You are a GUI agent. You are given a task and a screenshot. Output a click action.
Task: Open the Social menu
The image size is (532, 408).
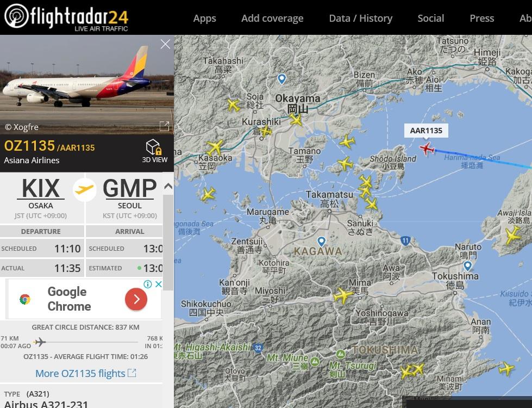point(430,18)
